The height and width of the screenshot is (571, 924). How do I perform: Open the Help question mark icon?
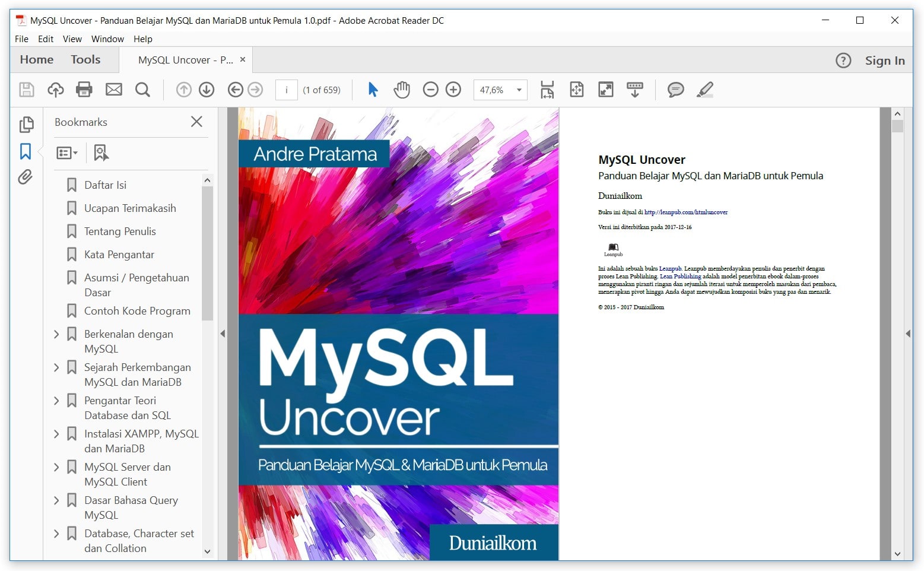click(843, 61)
